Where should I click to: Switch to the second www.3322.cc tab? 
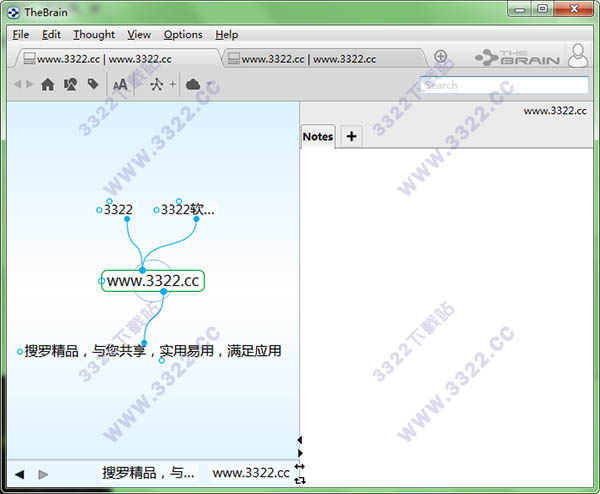tap(324, 59)
